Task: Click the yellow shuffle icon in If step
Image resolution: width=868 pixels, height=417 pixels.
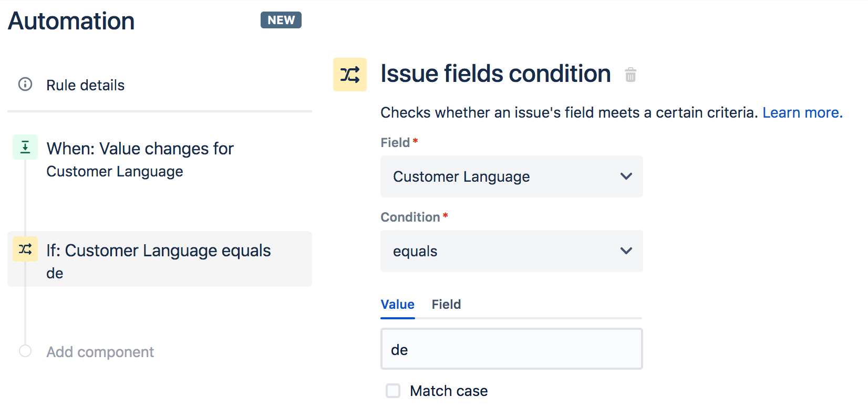Action: pos(25,249)
